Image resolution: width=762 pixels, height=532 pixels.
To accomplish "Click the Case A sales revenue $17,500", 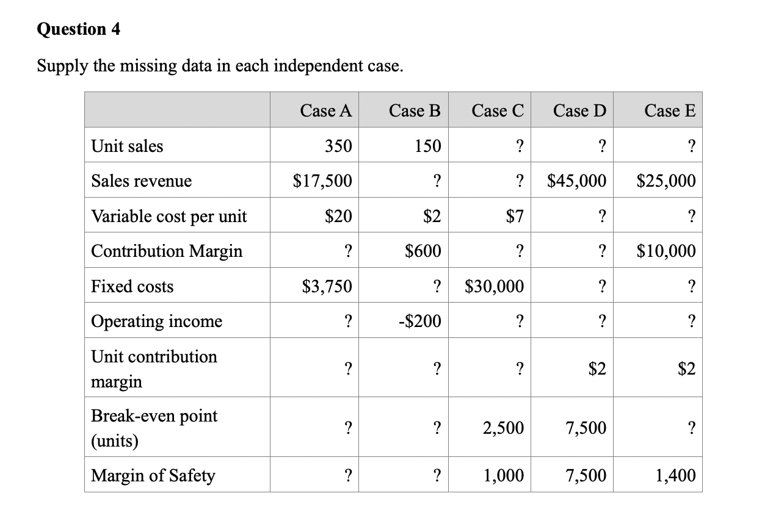I will 322,181.
